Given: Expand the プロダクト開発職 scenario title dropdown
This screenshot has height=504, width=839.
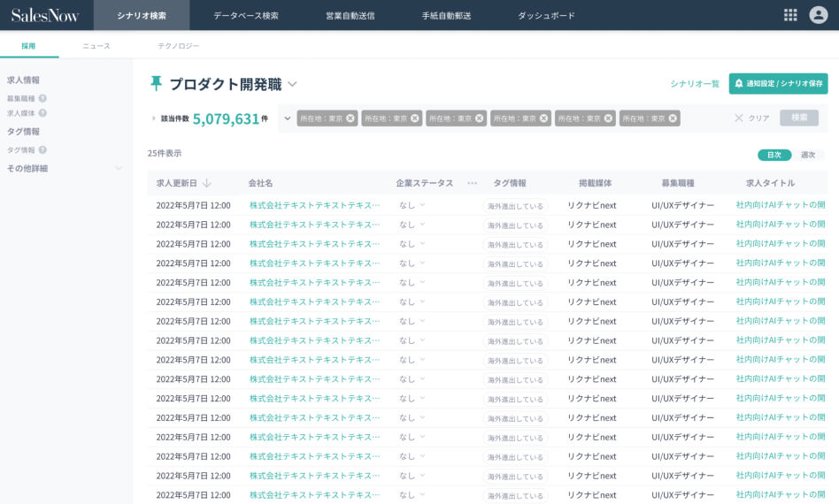Looking at the screenshot, I should point(292,84).
